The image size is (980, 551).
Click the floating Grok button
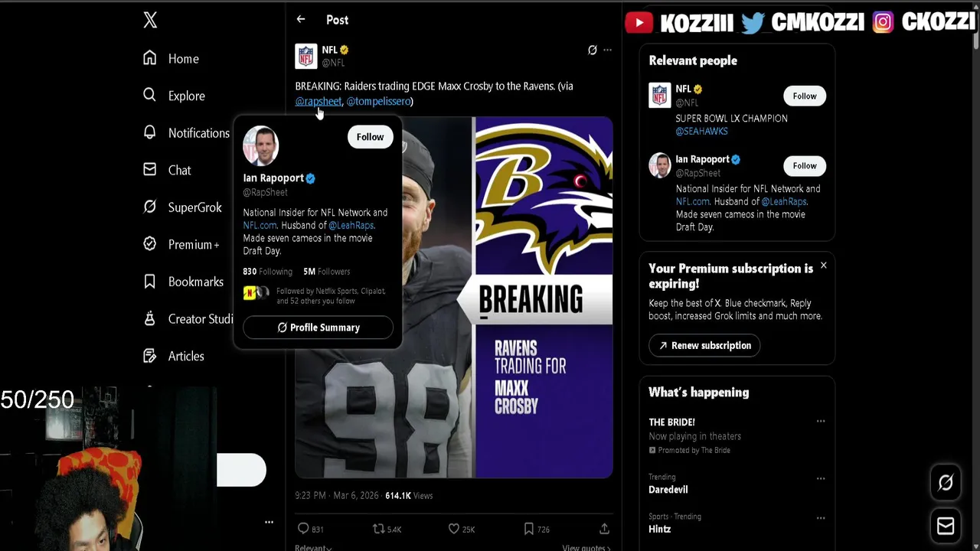[946, 483]
